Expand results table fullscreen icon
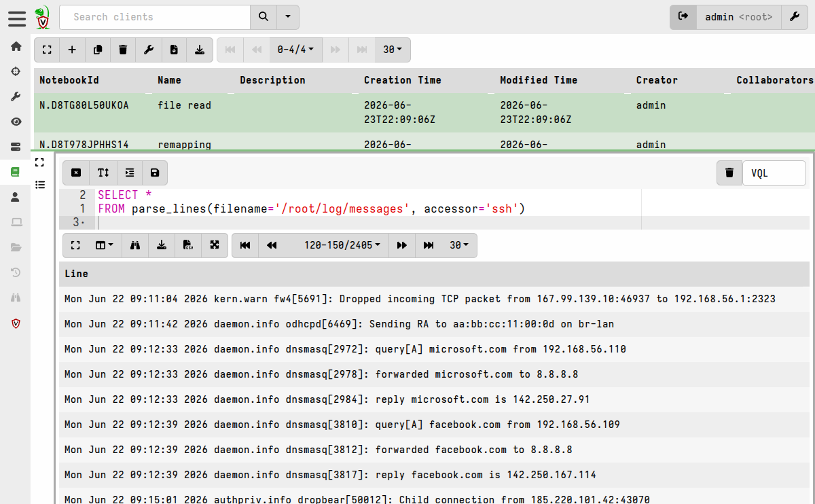 click(75, 245)
